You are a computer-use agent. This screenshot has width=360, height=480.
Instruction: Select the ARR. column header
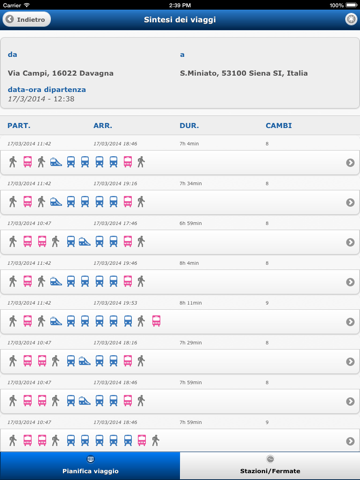tap(103, 126)
